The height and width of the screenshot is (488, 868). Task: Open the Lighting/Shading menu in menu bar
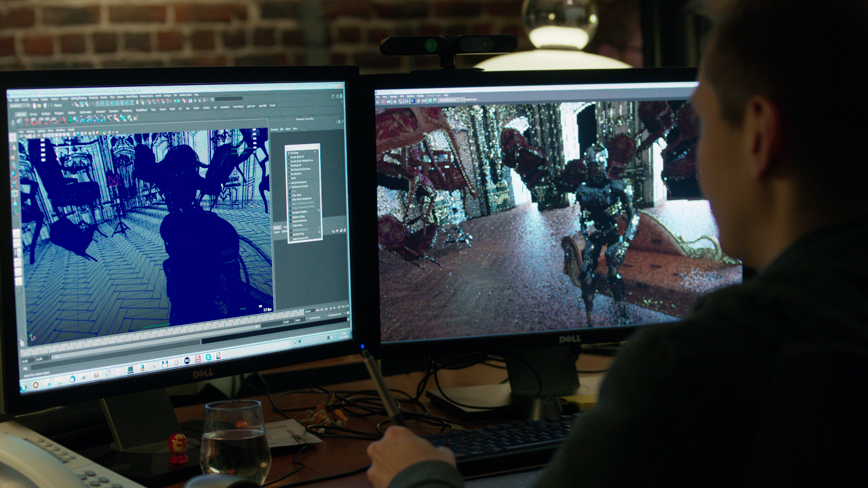(78, 98)
